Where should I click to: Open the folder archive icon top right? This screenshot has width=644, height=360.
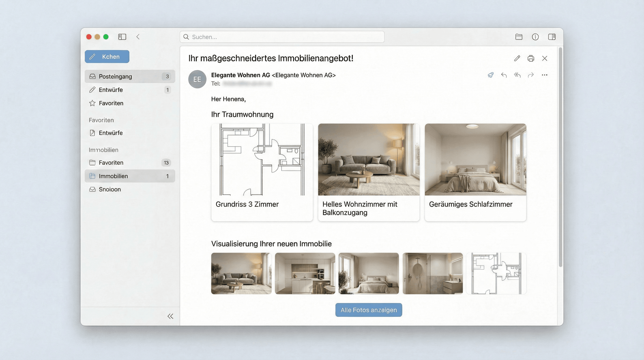519,37
